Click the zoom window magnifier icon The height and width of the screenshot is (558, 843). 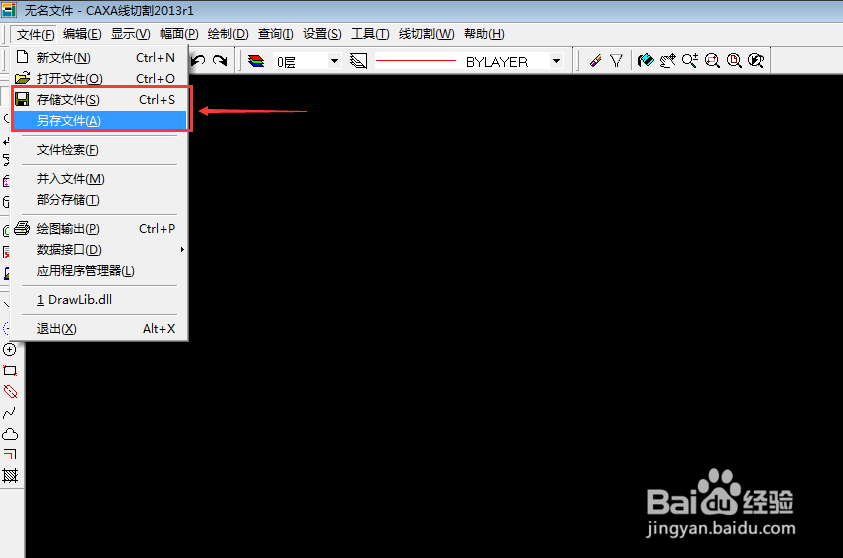coord(712,61)
